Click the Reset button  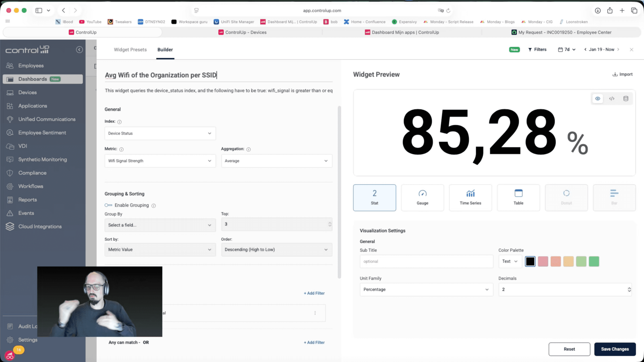(569, 349)
